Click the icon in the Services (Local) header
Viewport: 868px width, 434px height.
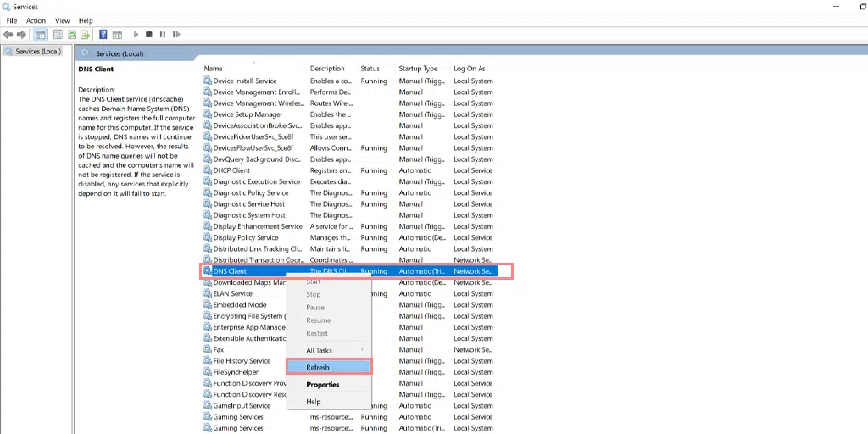point(86,53)
